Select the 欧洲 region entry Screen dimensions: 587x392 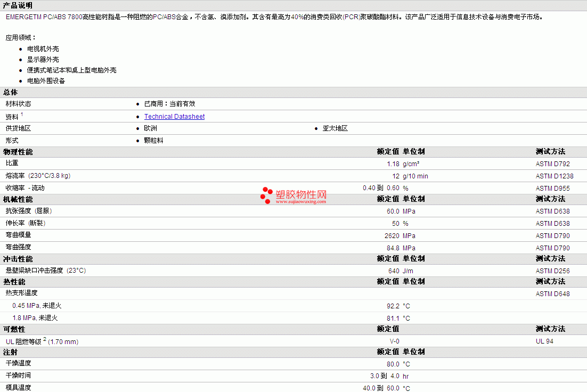tap(151, 128)
